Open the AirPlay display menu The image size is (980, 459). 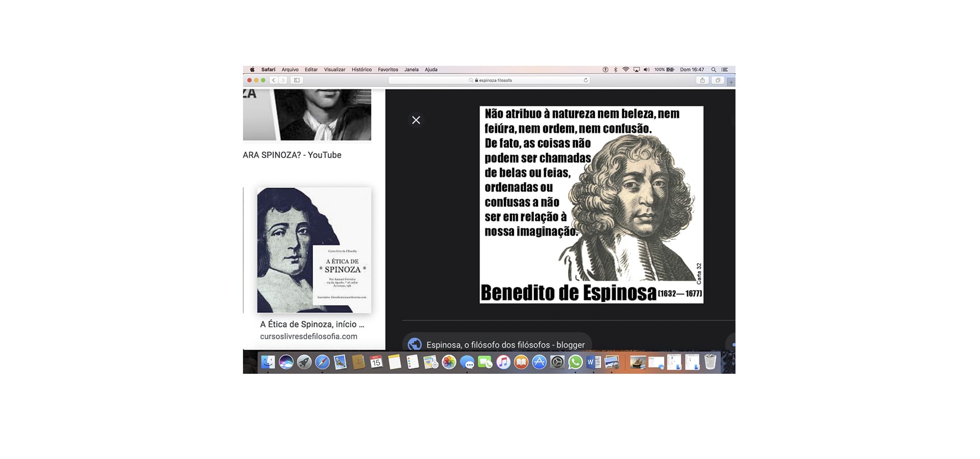[x=636, y=69]
